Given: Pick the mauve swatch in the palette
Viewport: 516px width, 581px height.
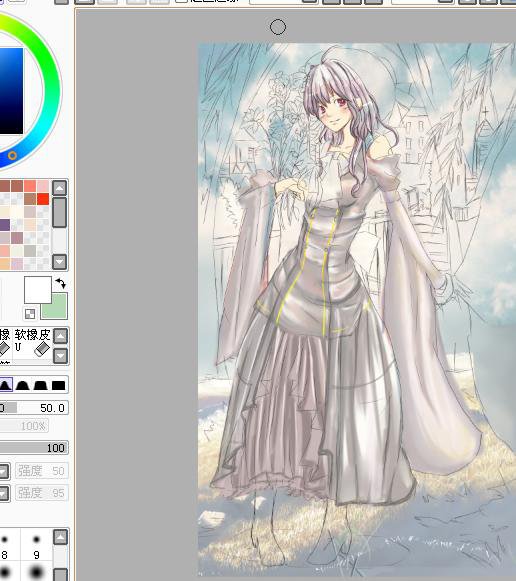Looking at the screenshot, I should (17, 238).
